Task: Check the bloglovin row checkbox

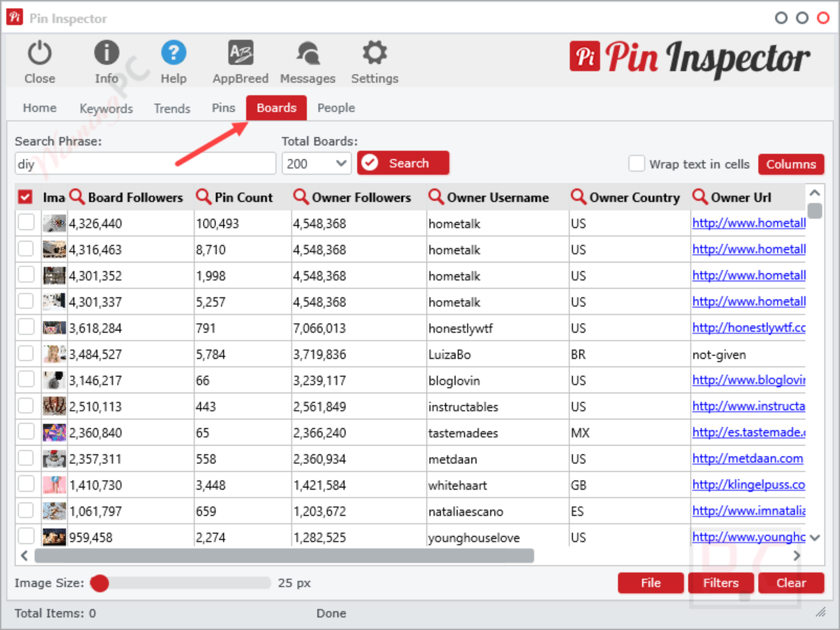Action: (x=26, y=380)
